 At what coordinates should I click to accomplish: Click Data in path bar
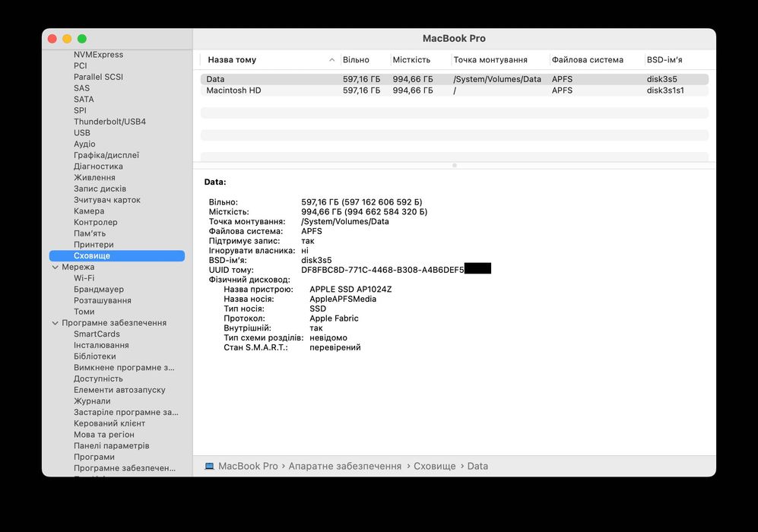point(477,467)
